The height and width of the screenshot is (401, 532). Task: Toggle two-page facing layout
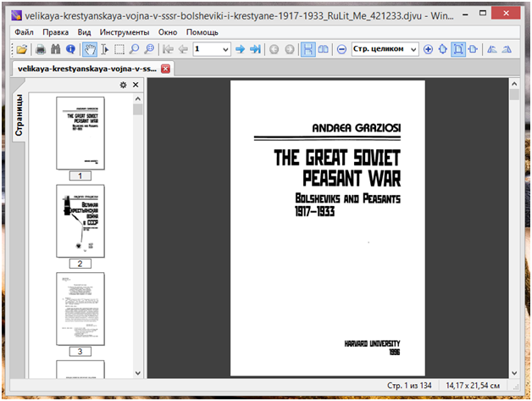[x=323, y=49]
